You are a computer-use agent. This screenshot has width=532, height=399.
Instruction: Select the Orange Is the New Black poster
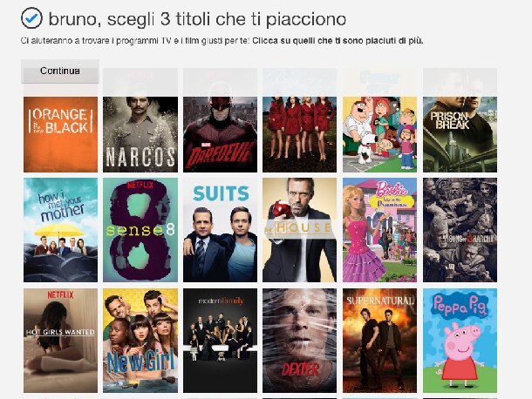[60, 134]
